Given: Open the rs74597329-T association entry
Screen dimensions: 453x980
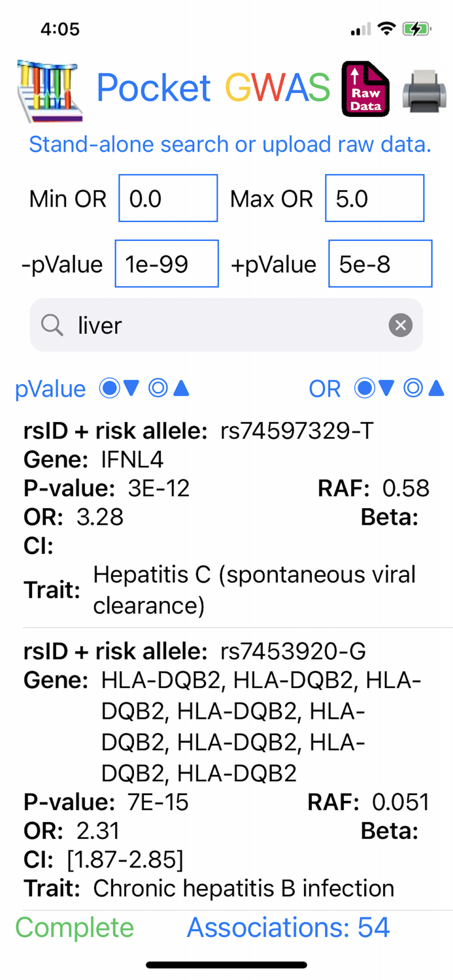Looking at the screenshot, I should 226,519.
